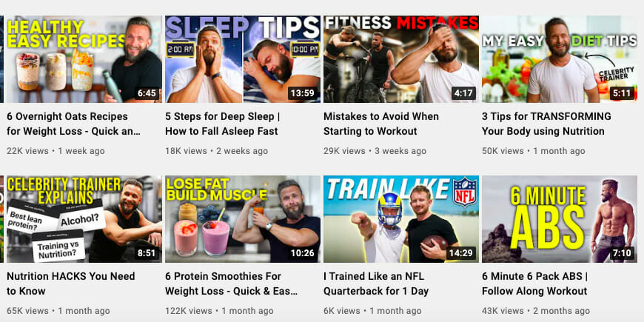This screenshot has width=644, height=322.
Task: Open the Fitness Mistakes video thumbnail
Action: coord(401,59)
